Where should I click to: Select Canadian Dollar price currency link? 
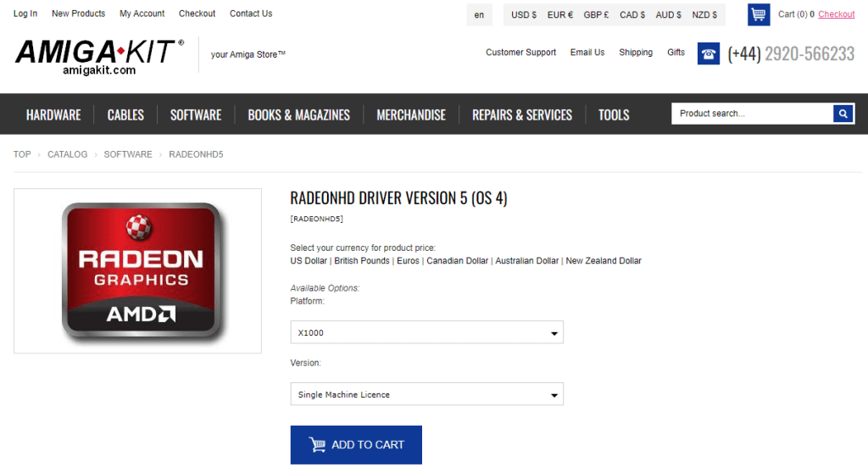point(457,261)
